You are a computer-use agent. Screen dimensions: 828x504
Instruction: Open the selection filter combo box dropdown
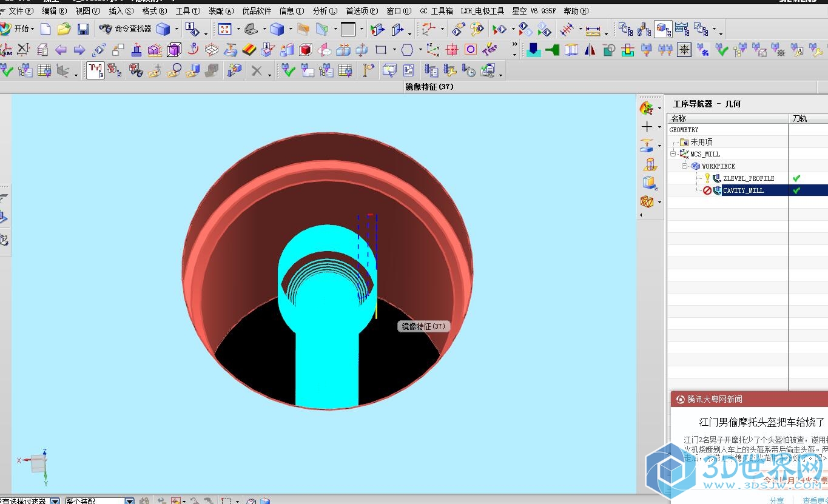pyautogui.click(x=55, y=501)
